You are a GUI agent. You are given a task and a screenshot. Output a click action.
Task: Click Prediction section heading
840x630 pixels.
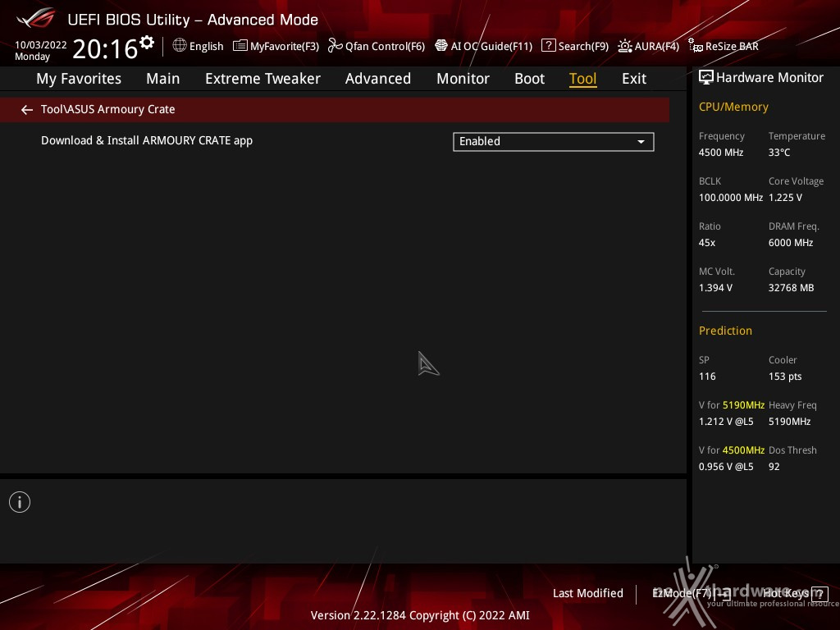pyautogui.click(x=725, y=331)
